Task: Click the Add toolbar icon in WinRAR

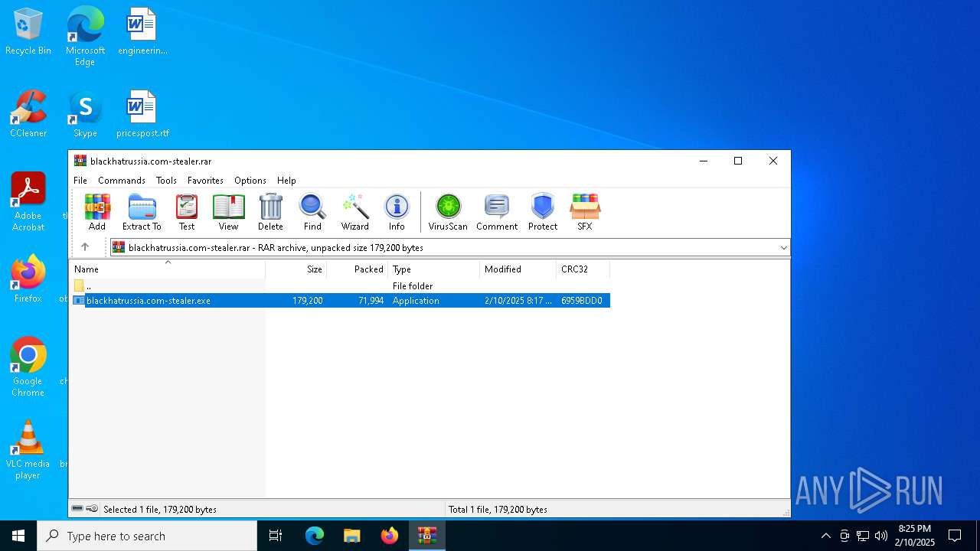Action: [97, 212]
